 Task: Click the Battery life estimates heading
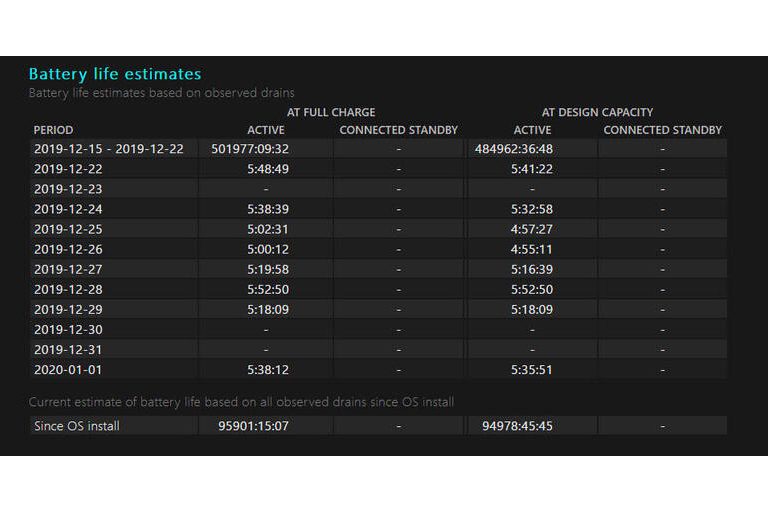click(x=115, y=74)
